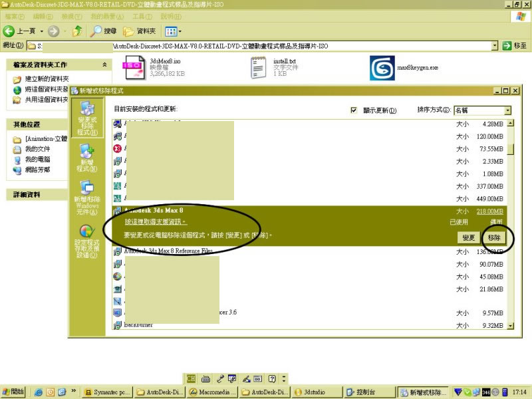This screenshot has width=532, height=399.
Task: Click the 建立新的資料夾 task in the left panel
Action: coord(47,79)
